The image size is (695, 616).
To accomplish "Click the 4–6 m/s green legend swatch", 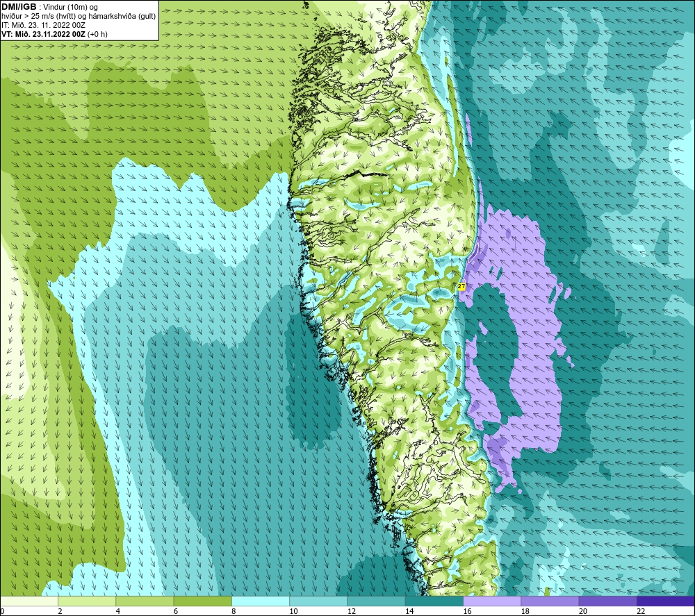I will pyautogui.click(x=145, y=601).
